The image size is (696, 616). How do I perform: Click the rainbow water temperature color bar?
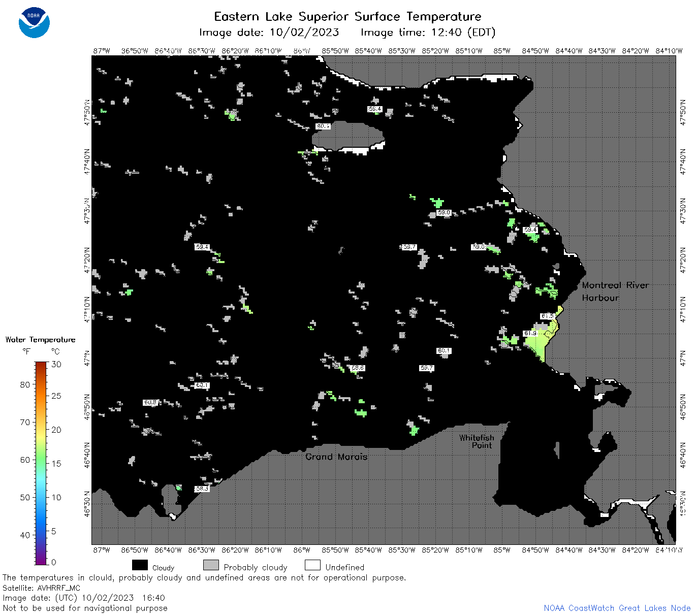tap(41, 463)
